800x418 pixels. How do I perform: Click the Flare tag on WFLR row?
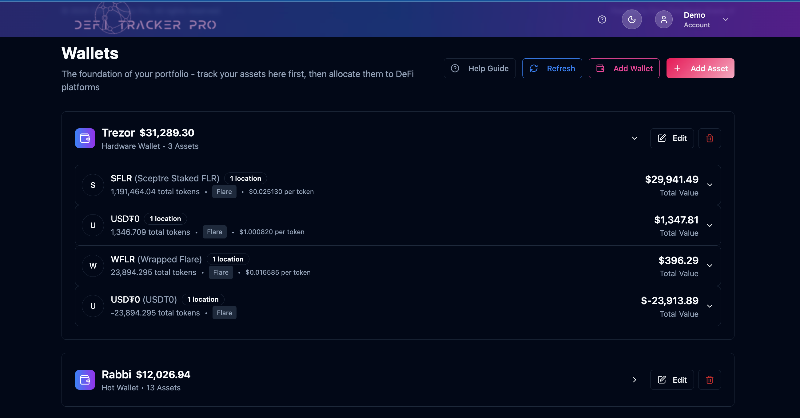(x=221, y=273)
